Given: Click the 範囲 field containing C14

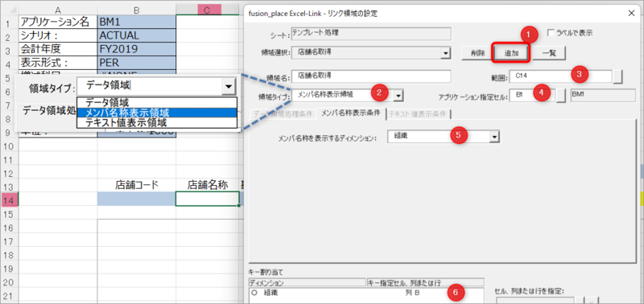Looking at the screenshot, I should click(x=560, y=76).
